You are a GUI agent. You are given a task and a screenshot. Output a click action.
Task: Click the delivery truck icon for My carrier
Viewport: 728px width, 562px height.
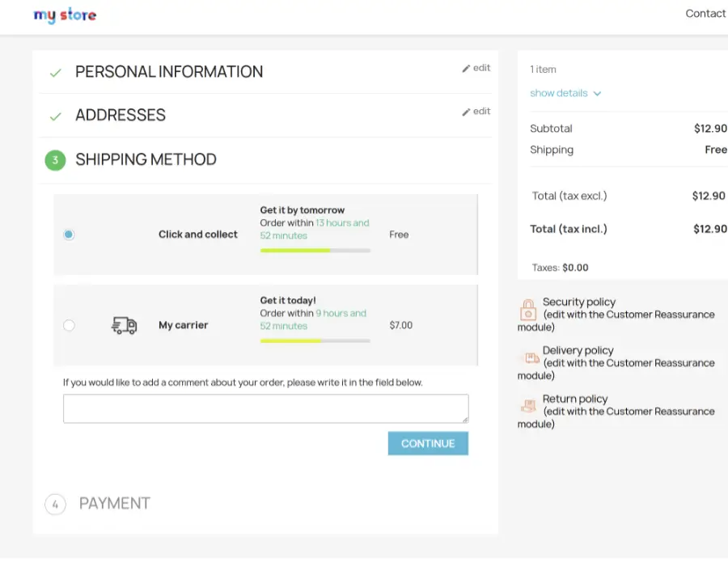(124, 324)
